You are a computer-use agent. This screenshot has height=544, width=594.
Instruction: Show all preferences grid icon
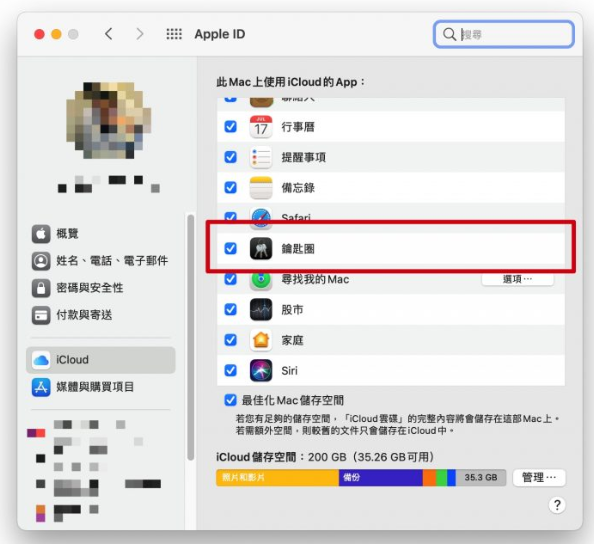(174, 34)
